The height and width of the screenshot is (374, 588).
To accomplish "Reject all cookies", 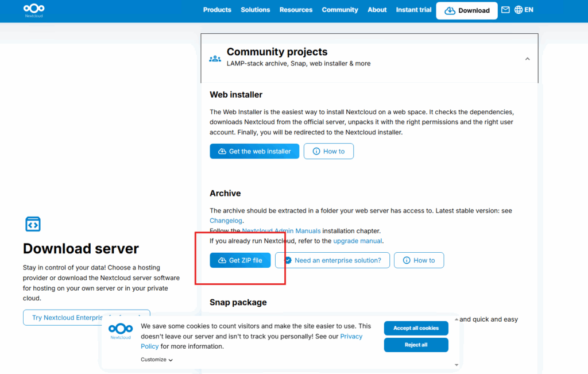I will coord(416,345).
